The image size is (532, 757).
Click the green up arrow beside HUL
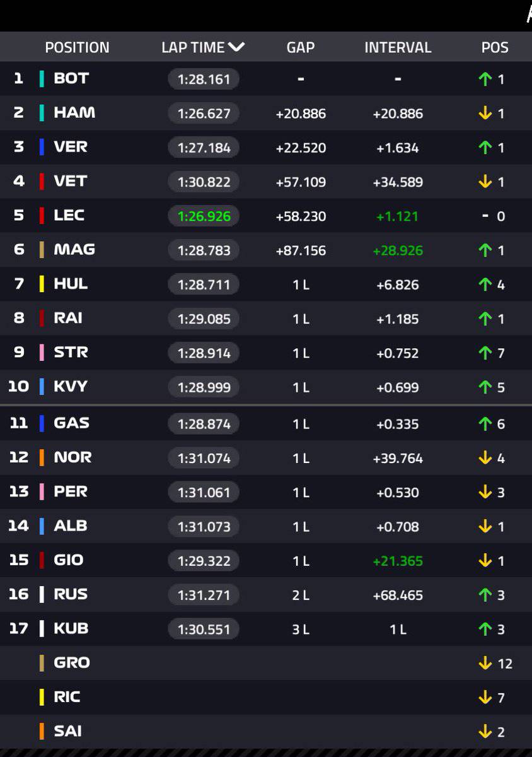[485, 285]
